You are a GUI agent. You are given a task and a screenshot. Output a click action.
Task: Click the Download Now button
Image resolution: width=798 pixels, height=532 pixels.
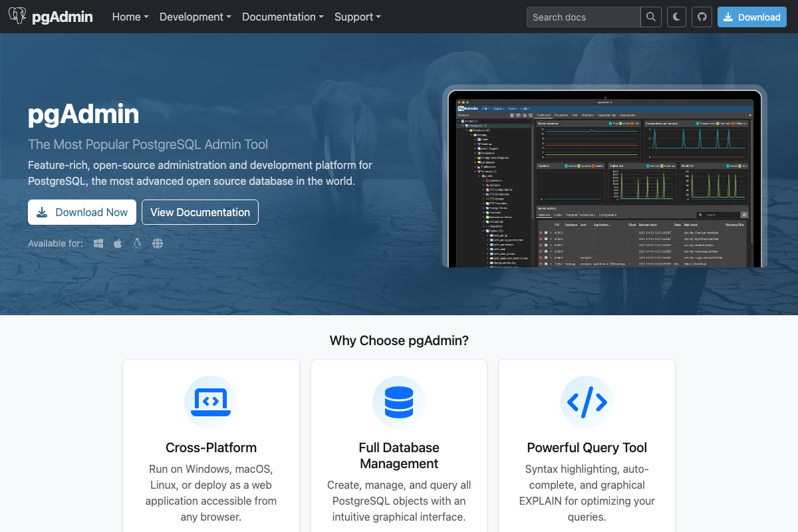click(x=82, y=212)
